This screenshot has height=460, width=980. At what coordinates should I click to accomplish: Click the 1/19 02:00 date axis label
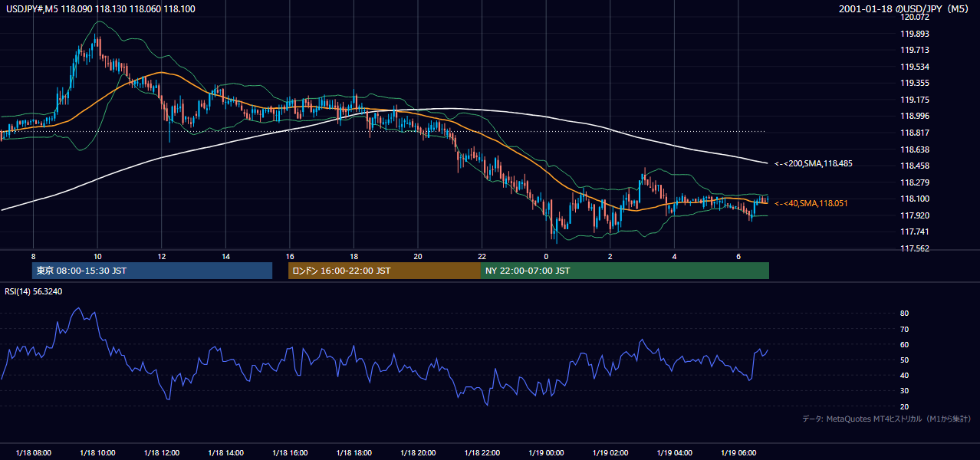point(610,453)
